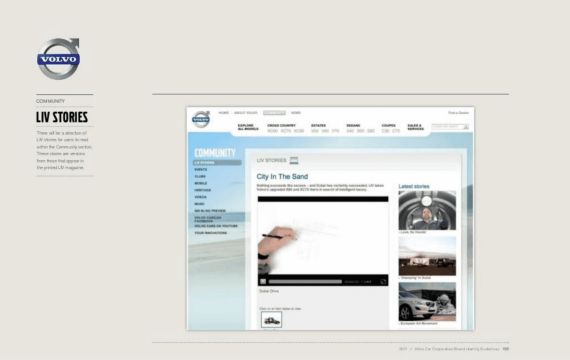Open the ABOUT VOLVO navigation item
This screenshot has width=570, height=360.
(x=245, y=113)
